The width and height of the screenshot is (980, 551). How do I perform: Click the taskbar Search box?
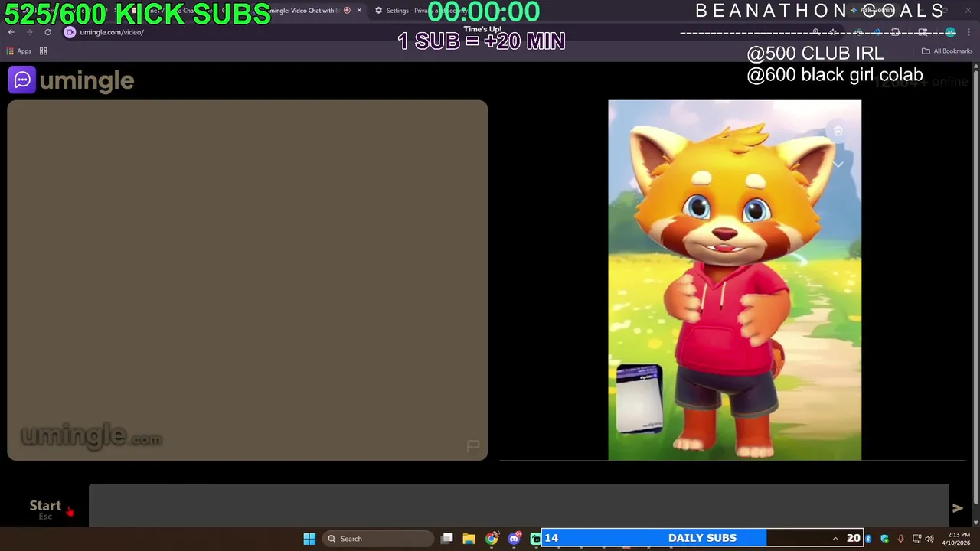(x=378, y=539)
